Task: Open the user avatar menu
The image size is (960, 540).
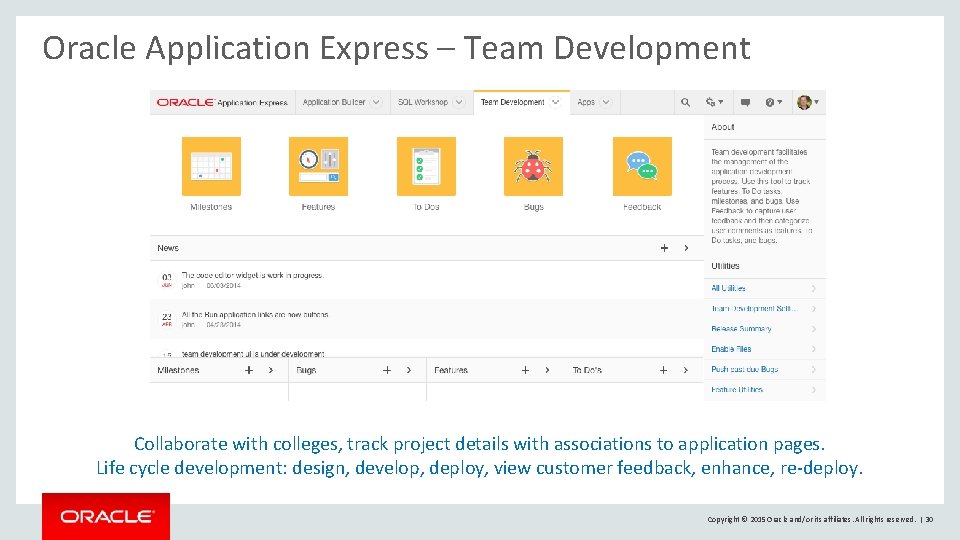Action: click(x=808, y=102)
